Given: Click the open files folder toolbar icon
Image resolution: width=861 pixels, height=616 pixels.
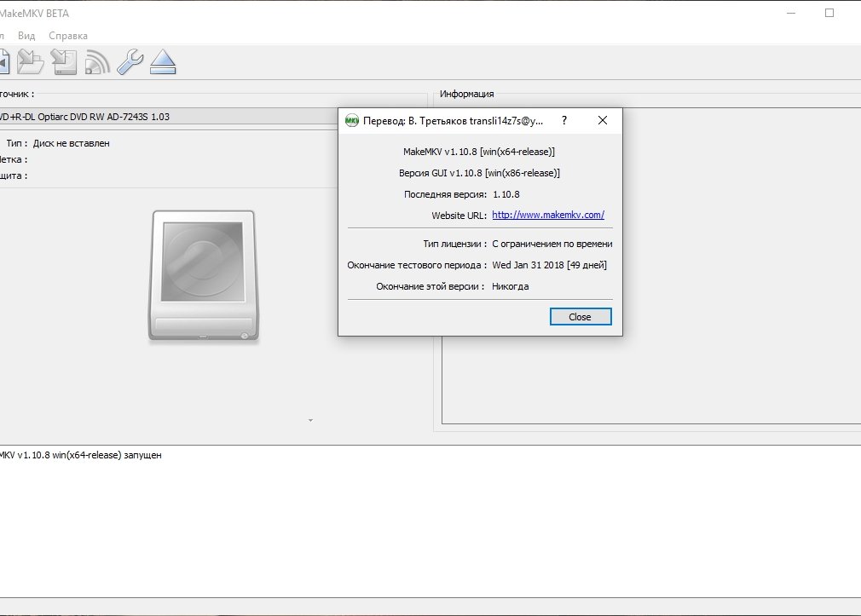Looking at the screenshot, I should click(x=30, y=61).
